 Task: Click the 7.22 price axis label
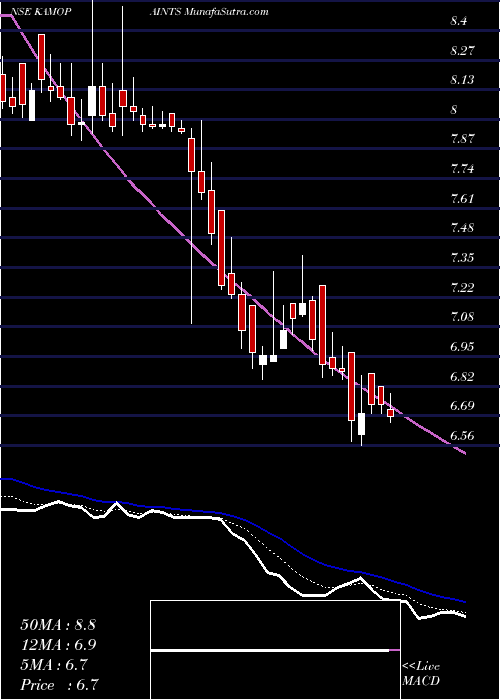point(461,287)
